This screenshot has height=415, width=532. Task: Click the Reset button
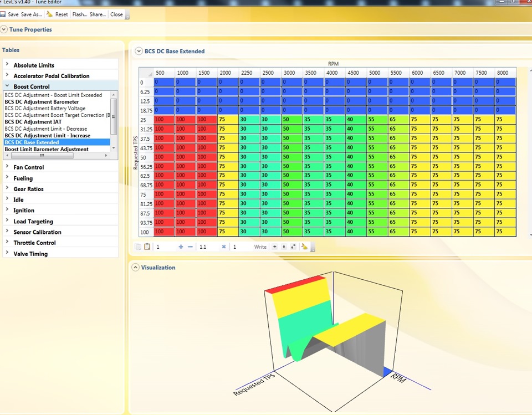click(x=61, y=14)
